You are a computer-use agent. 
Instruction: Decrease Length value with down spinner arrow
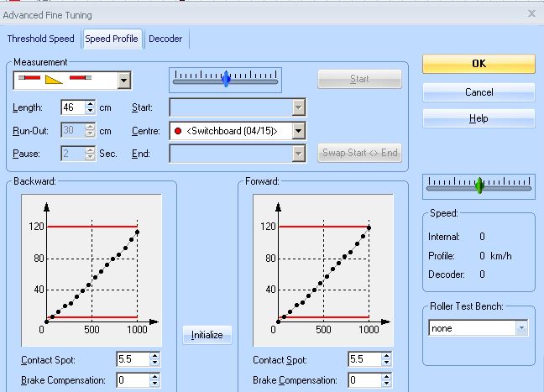(x=90, y=111)
